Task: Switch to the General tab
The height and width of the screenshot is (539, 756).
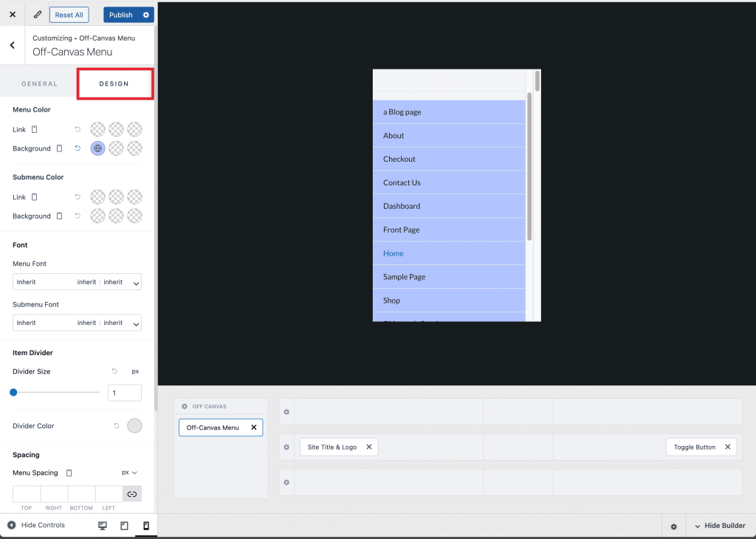Action: pos(39,84)
